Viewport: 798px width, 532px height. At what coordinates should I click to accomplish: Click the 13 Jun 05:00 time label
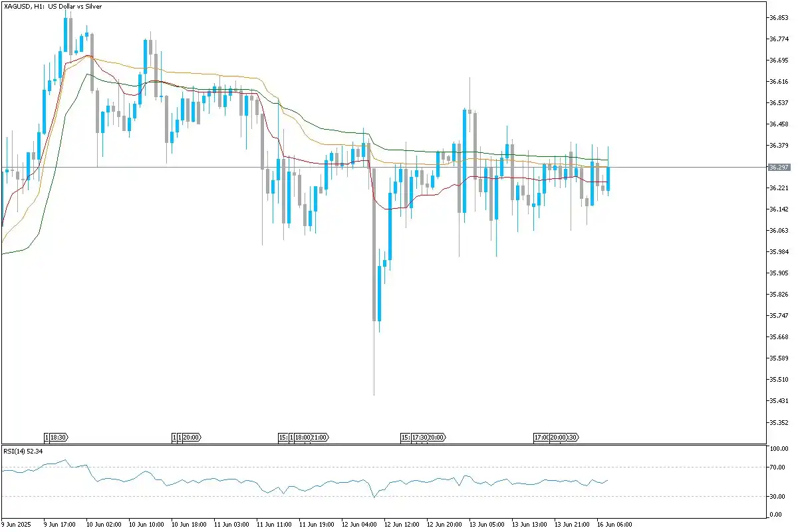pos(485,525)
